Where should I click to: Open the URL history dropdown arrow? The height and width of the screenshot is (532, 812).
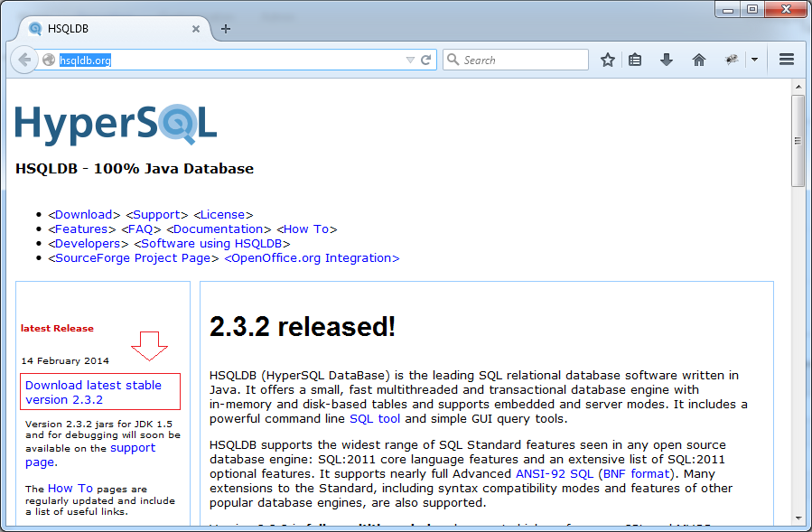(x=410, y=61)
